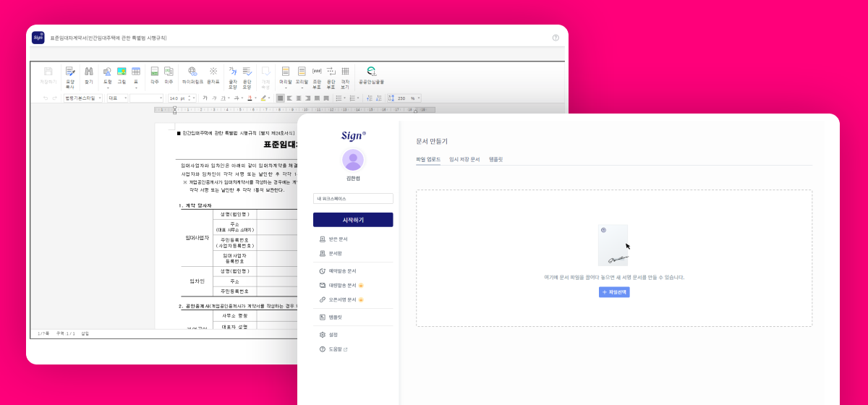Image resolution: width=868 pixels, height=405 pixels.
Task: Click the horizontal ruler in editor
Action: (297, 110)
